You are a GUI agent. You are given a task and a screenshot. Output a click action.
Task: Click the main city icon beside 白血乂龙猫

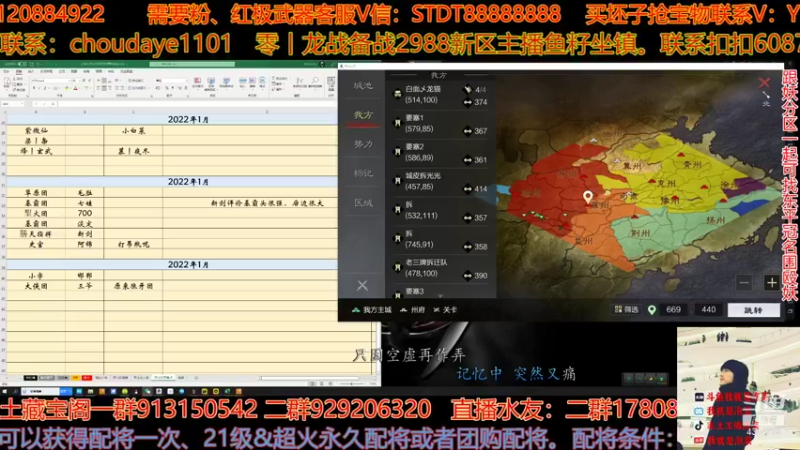click(397, 94)
